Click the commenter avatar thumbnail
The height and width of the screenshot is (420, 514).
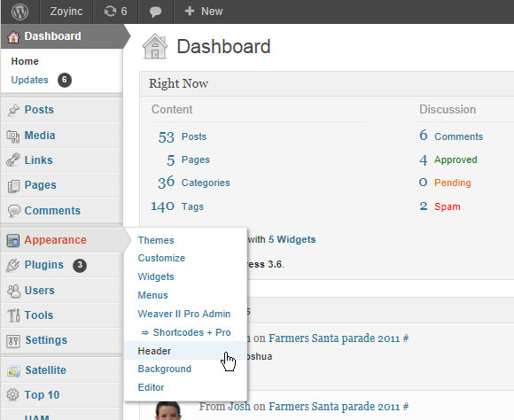167,410
